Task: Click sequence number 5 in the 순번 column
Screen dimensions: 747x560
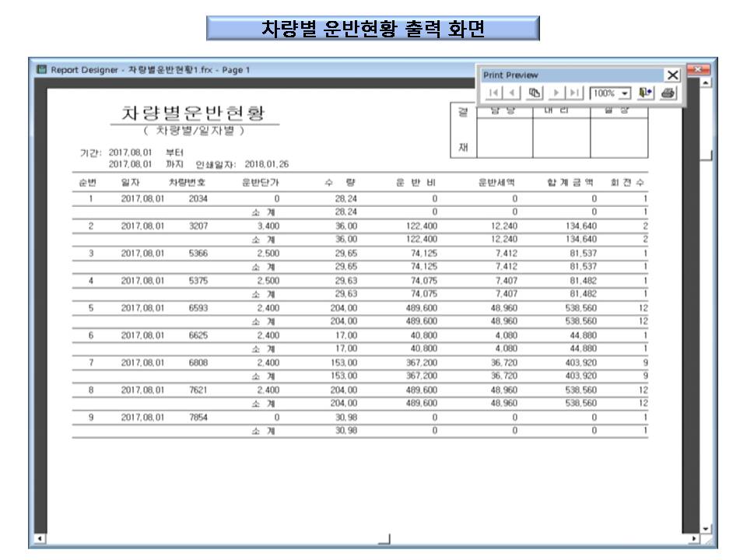Action: [91, 308]
